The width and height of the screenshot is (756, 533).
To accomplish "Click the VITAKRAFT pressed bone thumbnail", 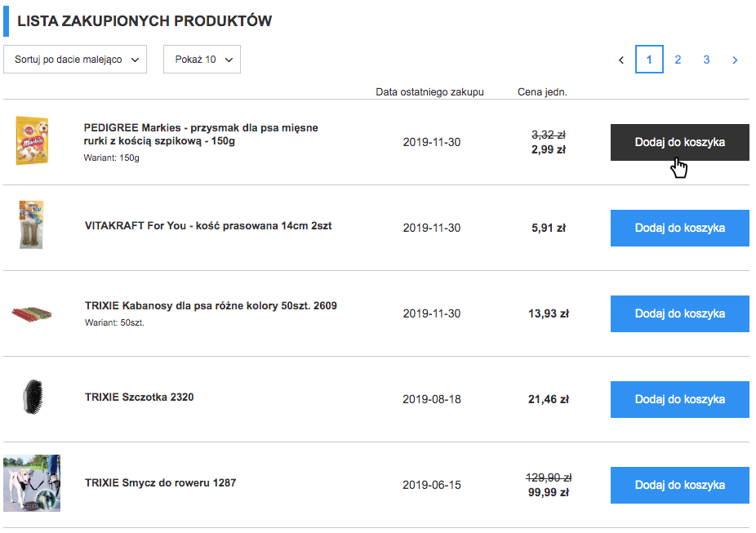I will 31,224.
